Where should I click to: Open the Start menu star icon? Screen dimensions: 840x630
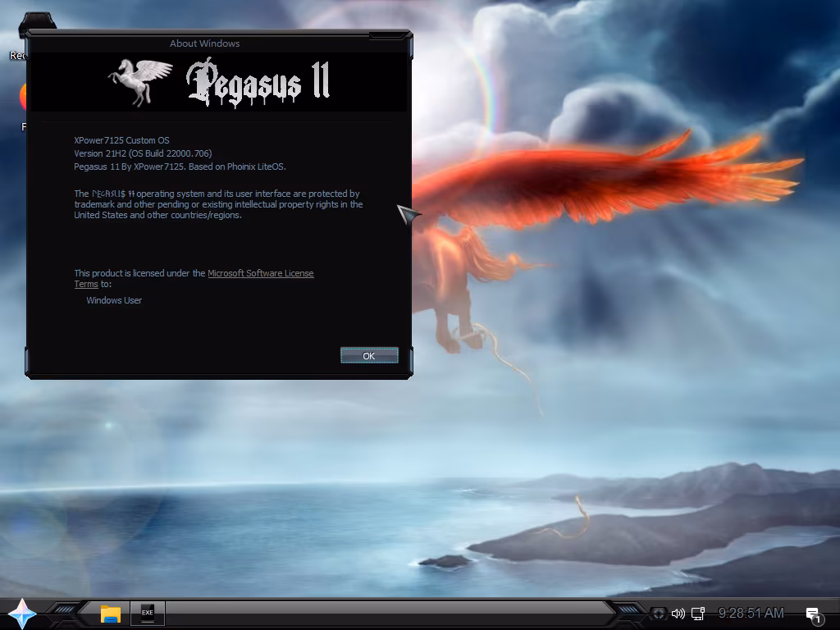[x=21, y=613]
